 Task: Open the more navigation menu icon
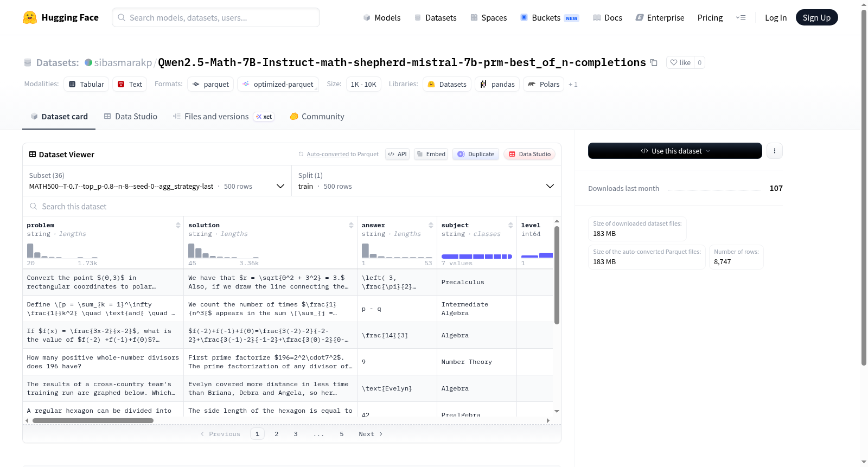[741, 17]
